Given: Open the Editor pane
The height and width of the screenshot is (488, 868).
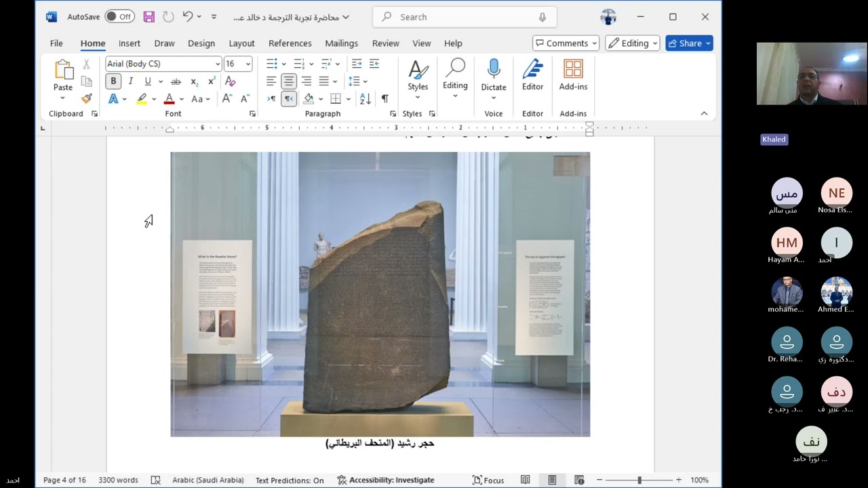Looking at the screenshot, I should [x=532, y=75].
